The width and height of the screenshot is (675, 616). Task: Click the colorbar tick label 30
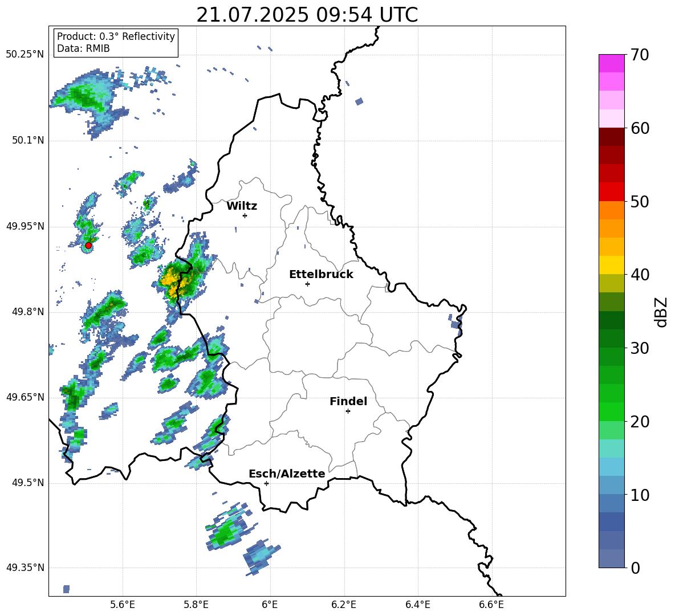[640, 348]
